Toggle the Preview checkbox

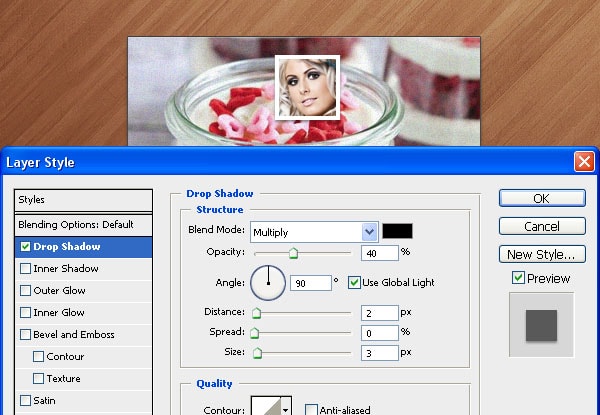point(518,278)
